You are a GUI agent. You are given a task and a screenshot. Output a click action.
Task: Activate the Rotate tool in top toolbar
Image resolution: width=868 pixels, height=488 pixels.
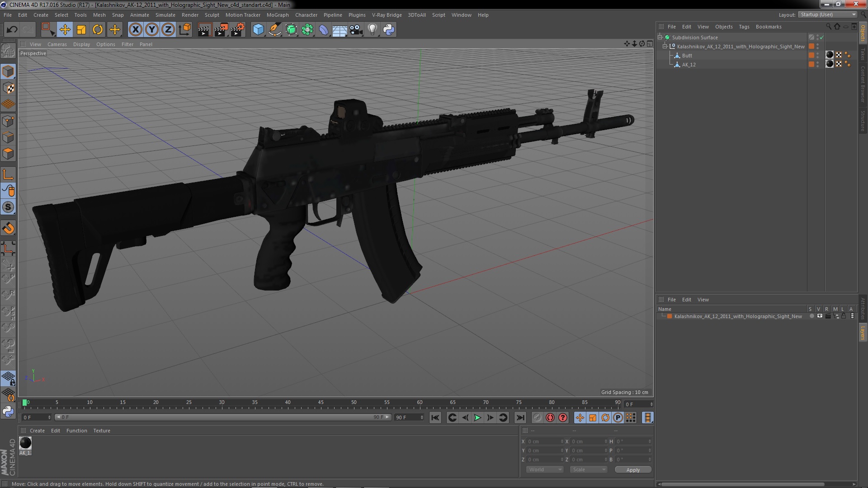pyautogui.click(x=98, y=30)
